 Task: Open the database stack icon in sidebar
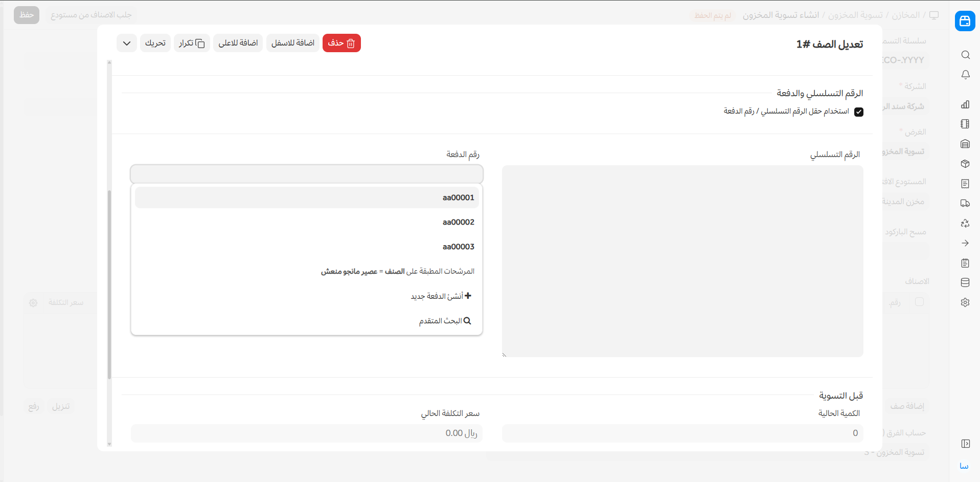point(965,282)
